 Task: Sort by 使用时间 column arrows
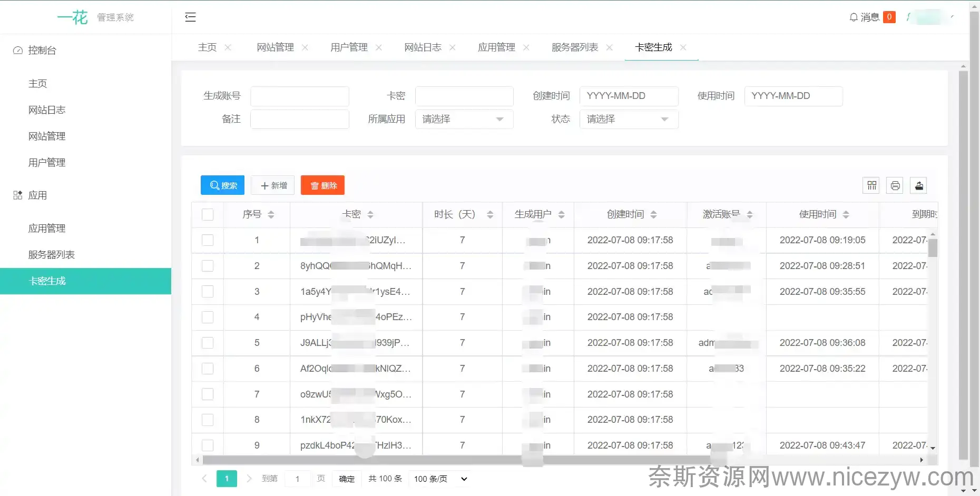pyautogui.click(x=846, y=215)
